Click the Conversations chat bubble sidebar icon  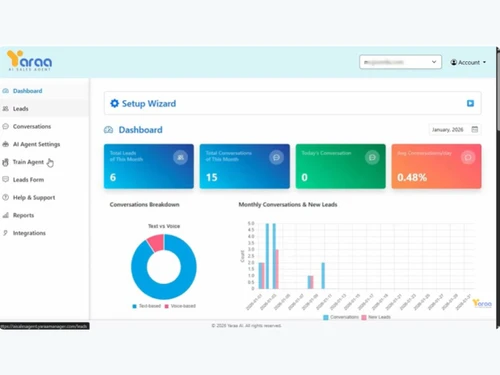[5, 126]
